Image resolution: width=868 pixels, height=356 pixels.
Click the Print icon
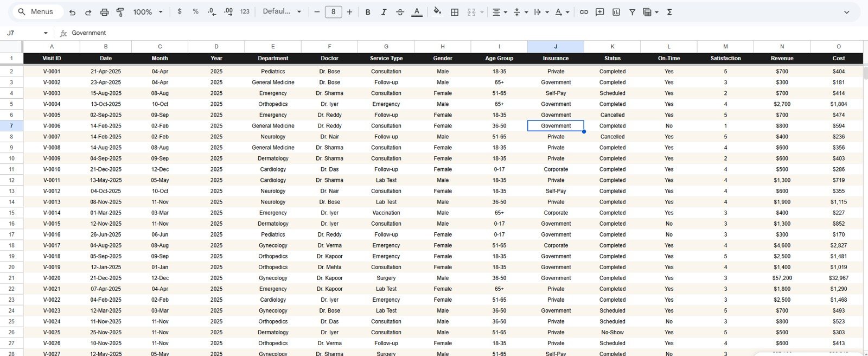click(105, 12)
